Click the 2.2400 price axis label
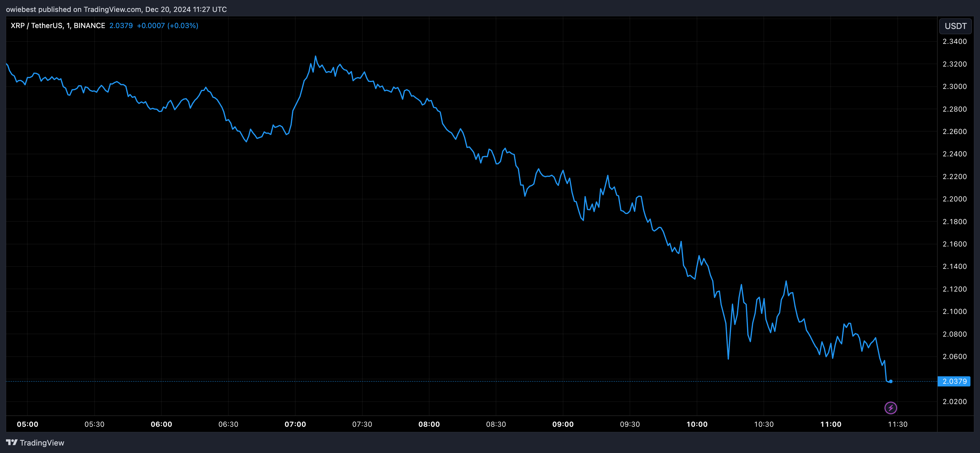Viewport: 980px width, 453px height. click(955, 154)
